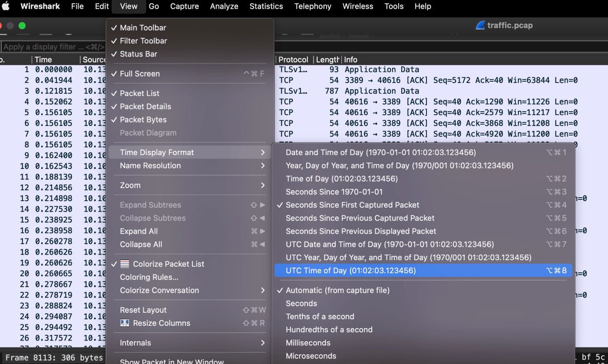The height and width of the screenshot is (364, 608).
Task: Open the Go menu
Action: (x=154, y=6)
